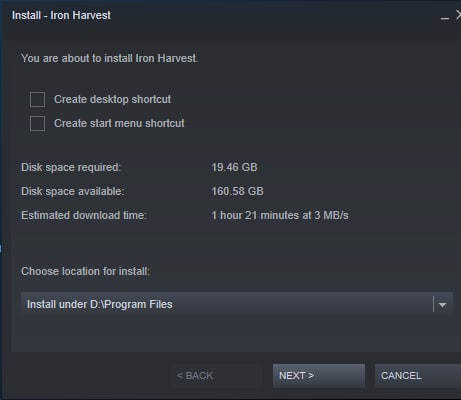This screenshot has height=400, width=461.
Task: Click the "Disk space available:" label
Action: 73,191
